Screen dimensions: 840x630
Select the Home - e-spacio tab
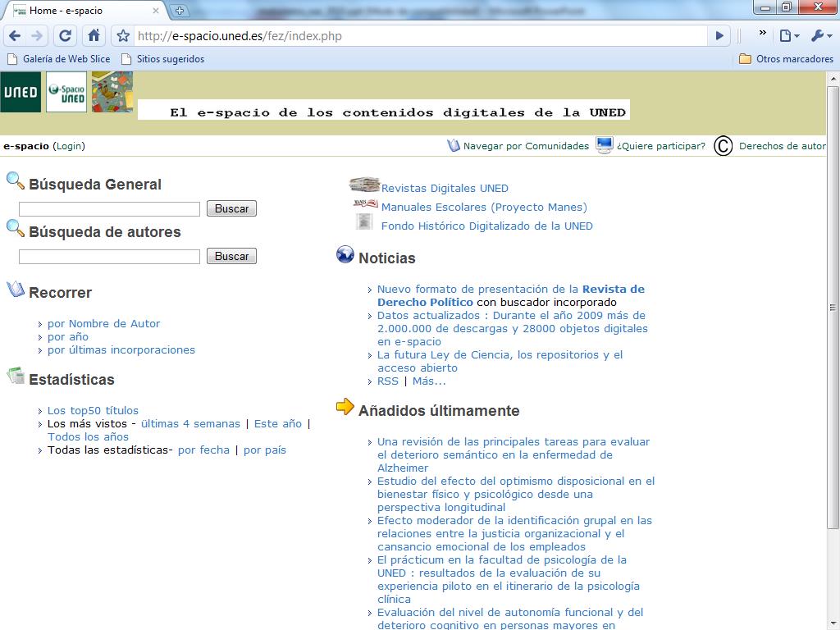click(85, 10)
